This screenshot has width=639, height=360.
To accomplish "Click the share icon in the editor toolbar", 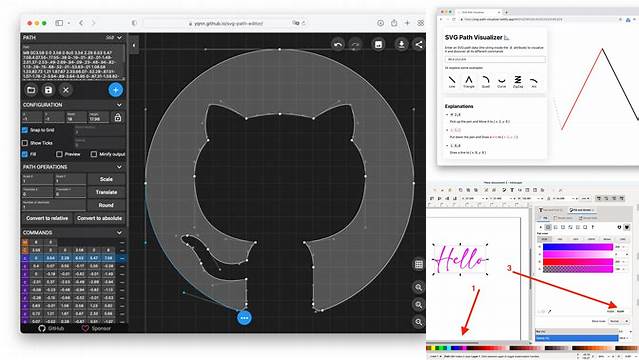I will tap(419, 44).
